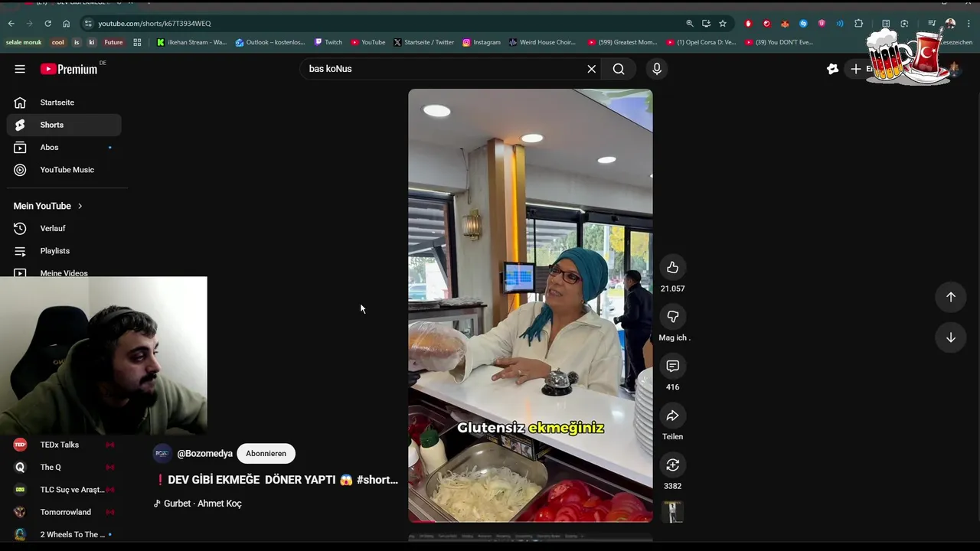The width and height of the screenshot is (980, 551).
Task: Open tab groups grid icon in bookmarks bar
Action: pos(138,43)
